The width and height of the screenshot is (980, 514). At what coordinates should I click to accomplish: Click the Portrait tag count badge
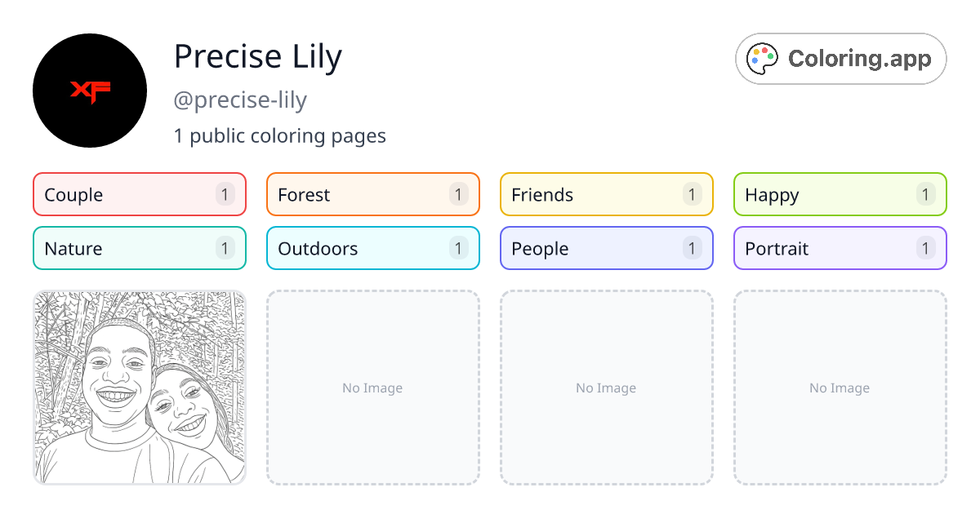(x=925, y=248)
